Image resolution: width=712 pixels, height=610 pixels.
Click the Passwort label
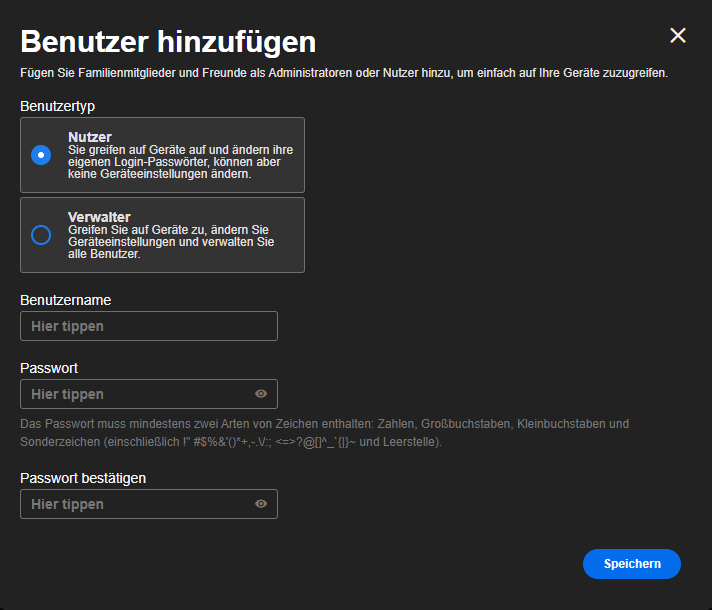49,368
